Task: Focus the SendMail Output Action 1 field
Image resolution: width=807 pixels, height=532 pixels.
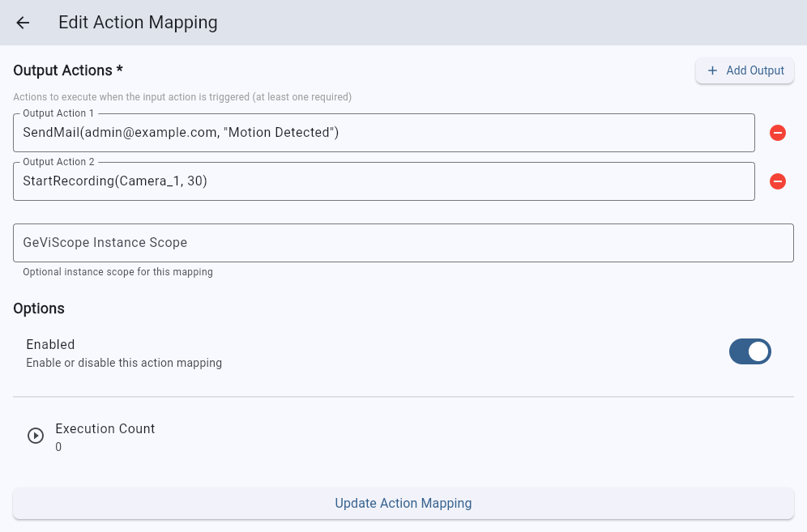Action: point(383,133)
